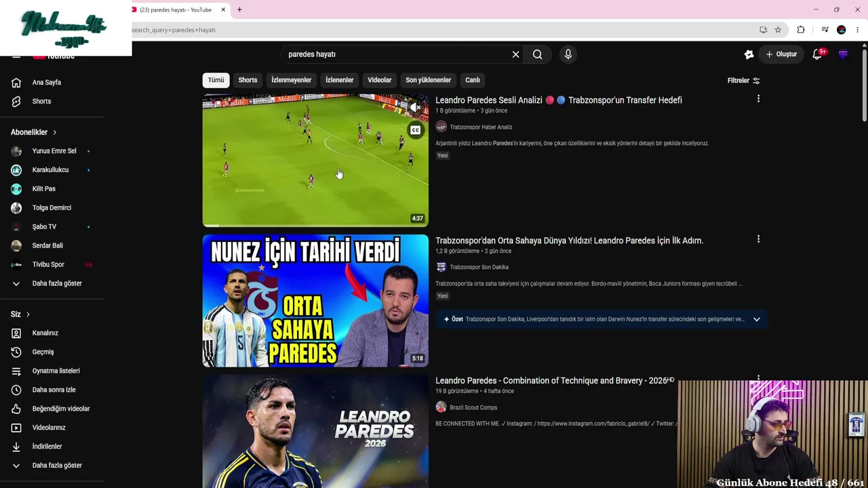Click the magnifier search button
Screen dimensions: 868x488
(x=538, y=54)
